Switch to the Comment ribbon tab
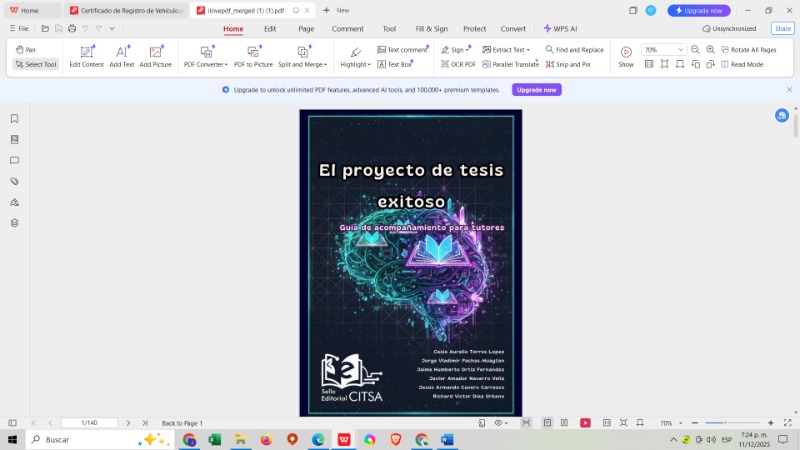This screenshot has width=800, height=450. (347, 29)
